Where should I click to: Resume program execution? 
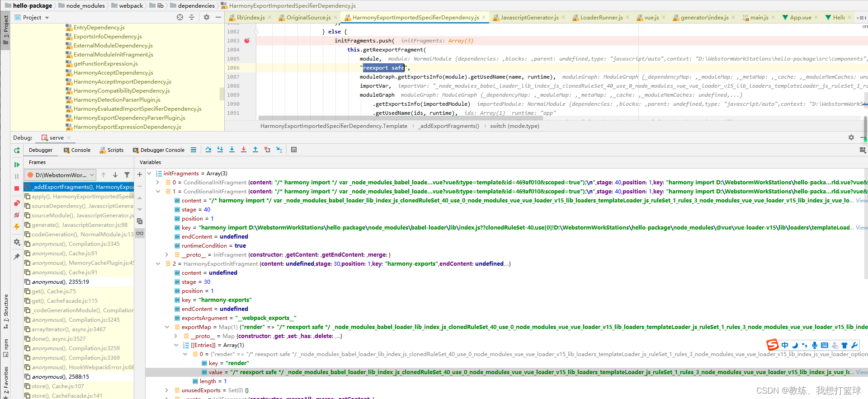coord(17,164)
